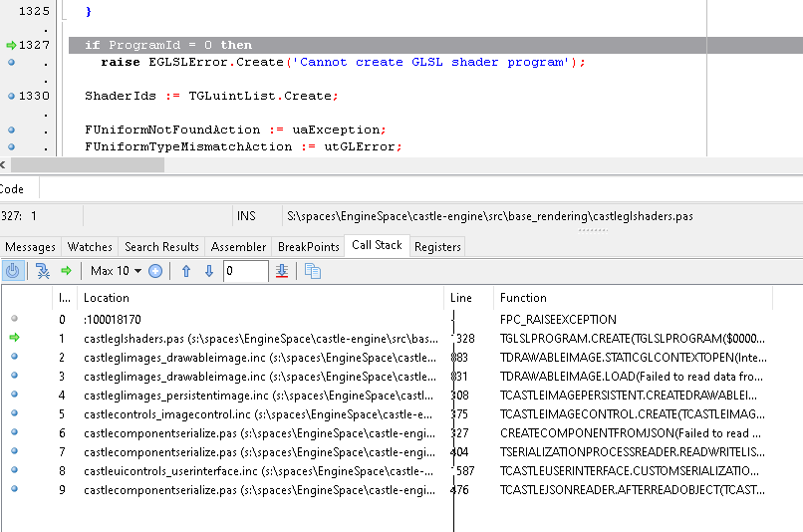
Task: Click the green current-frame arrow at frame 1
Action: 14,338
